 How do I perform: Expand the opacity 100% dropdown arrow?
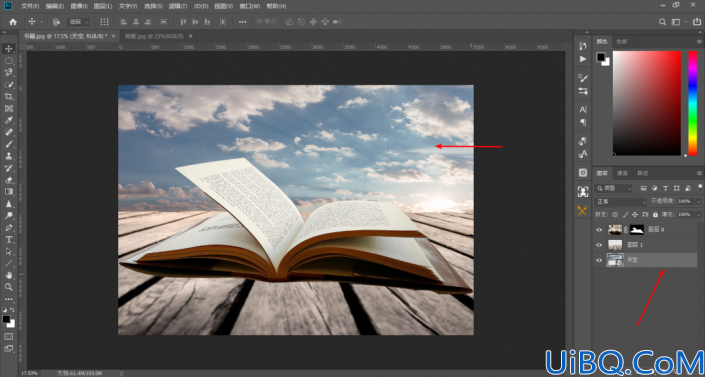[x=698, y=202]
